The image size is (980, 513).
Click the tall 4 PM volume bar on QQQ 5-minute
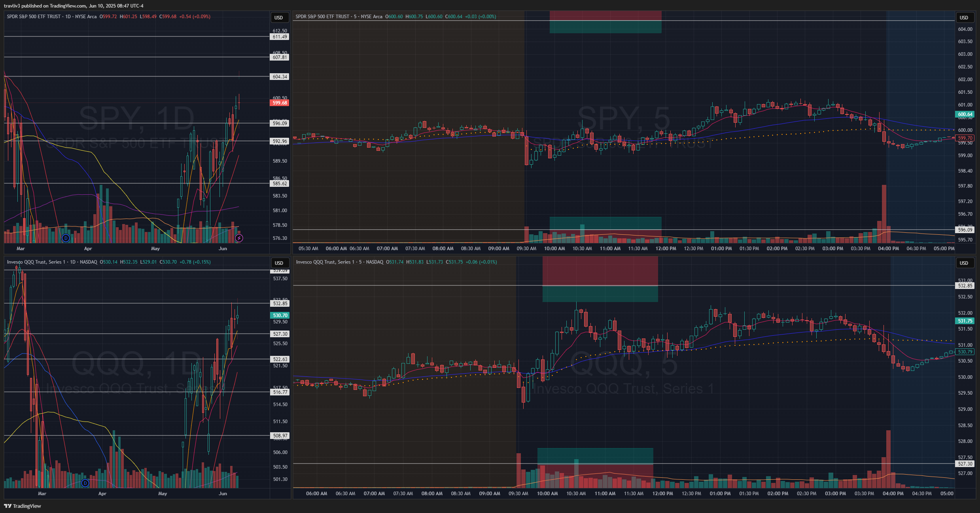coord(888,459)
